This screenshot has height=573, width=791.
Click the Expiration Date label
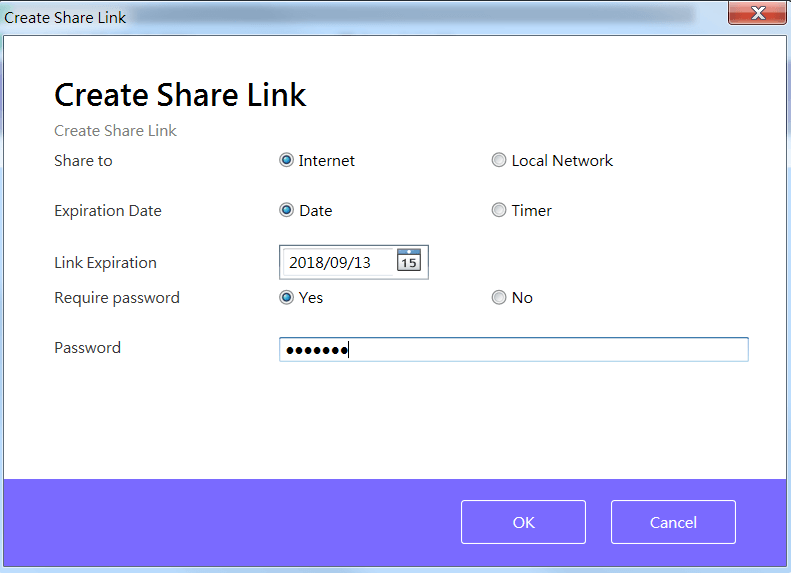107,211
